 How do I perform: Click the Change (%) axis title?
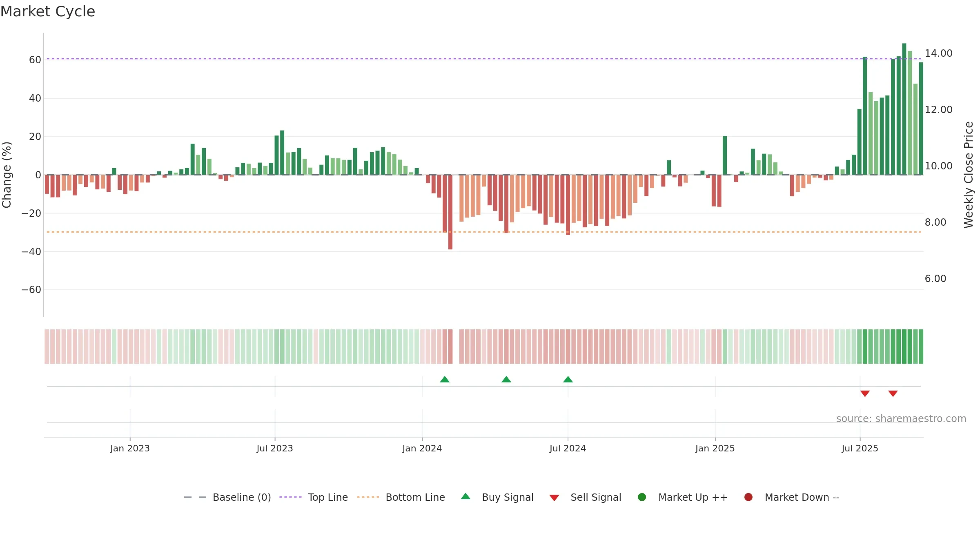(x=7, y=175)
